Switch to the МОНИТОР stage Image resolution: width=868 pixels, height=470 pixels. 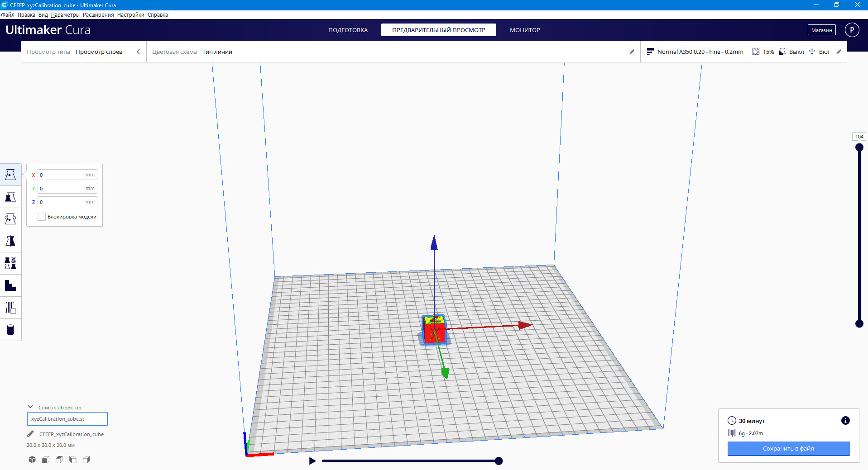tap(525, 30)
